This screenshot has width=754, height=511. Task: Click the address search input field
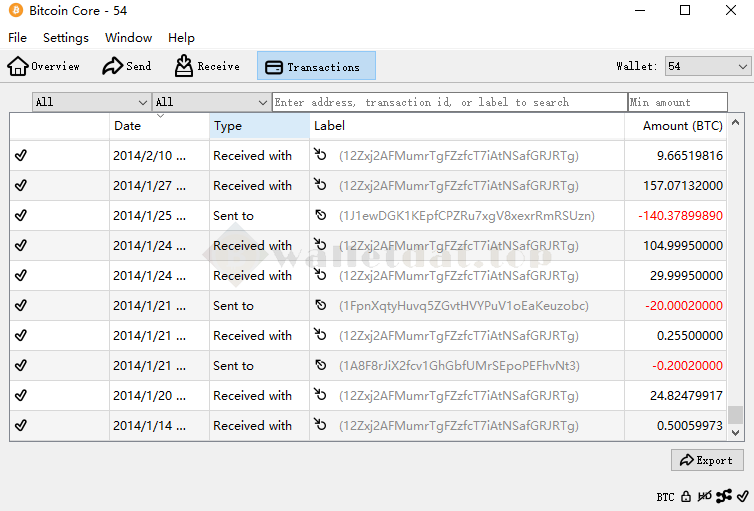449,102
